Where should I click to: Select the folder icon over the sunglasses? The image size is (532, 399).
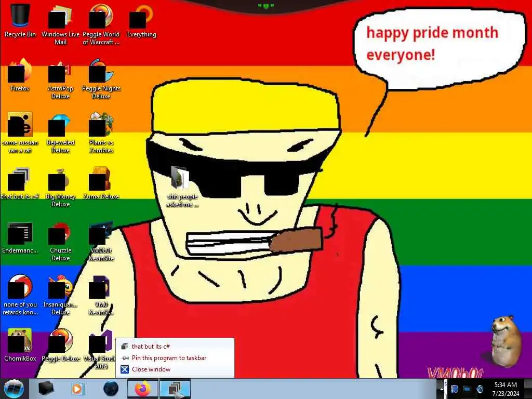pos(182,187)
